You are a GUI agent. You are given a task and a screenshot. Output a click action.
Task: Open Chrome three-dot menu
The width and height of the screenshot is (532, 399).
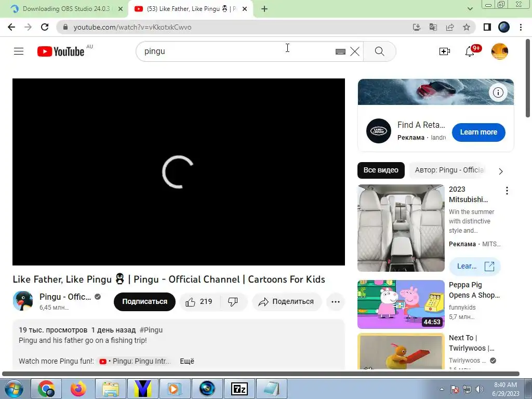pyautogui.click(x=521, y=27)
